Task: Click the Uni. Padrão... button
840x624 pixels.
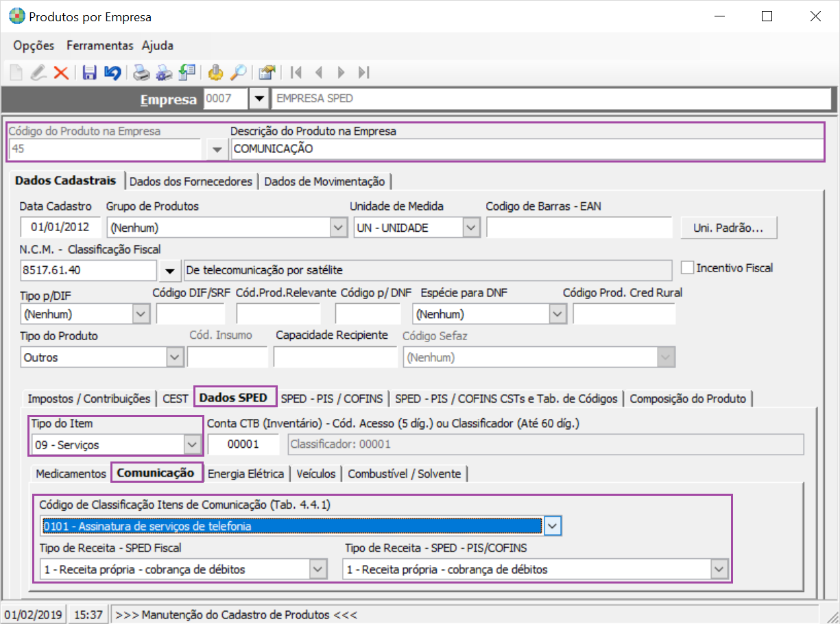Action: (728, 228)
